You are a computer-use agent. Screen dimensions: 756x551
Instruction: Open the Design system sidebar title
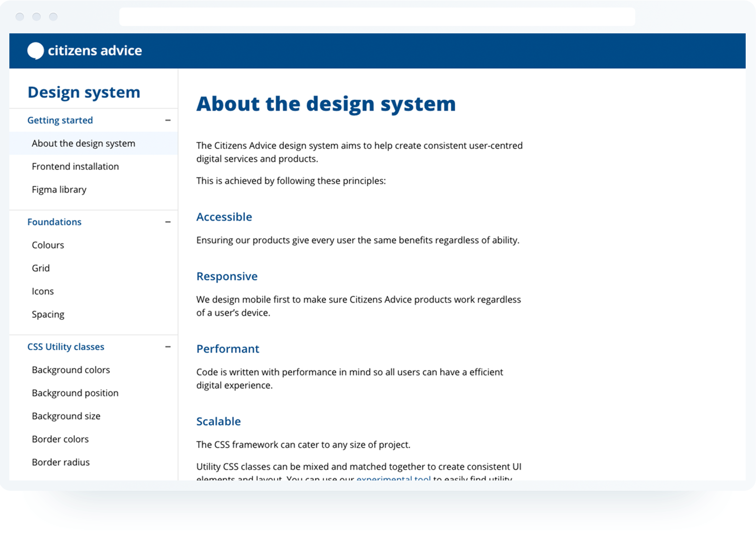pyautogui.click(x=84, y=92)
